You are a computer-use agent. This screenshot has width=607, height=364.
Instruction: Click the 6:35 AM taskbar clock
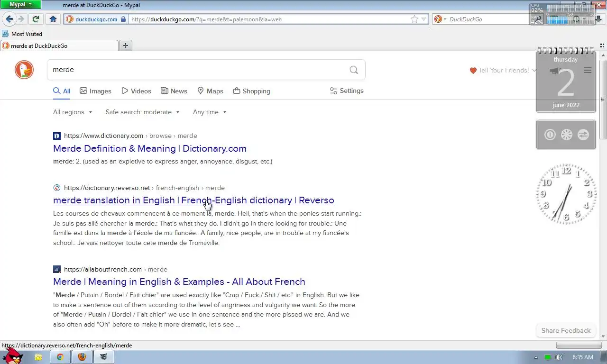(x=583, y=357)
